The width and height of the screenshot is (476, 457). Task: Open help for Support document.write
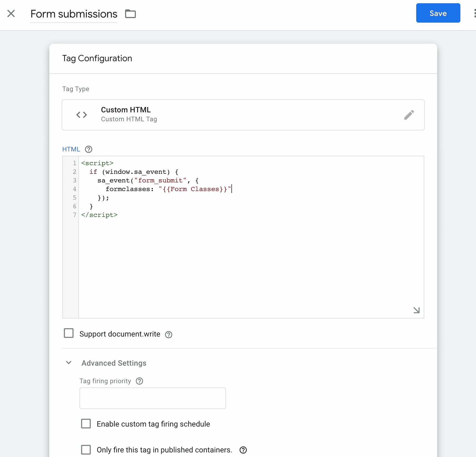click(x=169, y=335)
